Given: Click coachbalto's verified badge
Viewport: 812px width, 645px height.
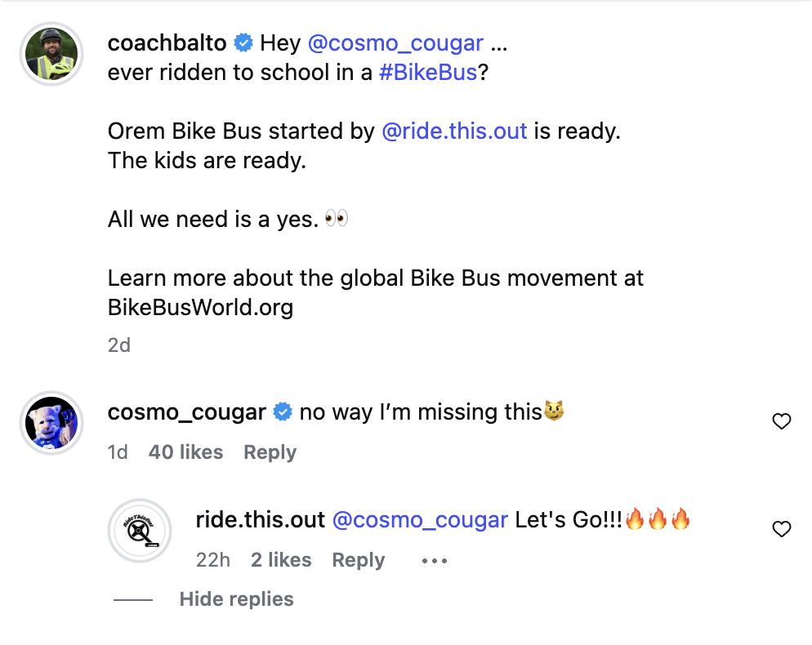Looking at the screenshot, I should coord(243,42).
